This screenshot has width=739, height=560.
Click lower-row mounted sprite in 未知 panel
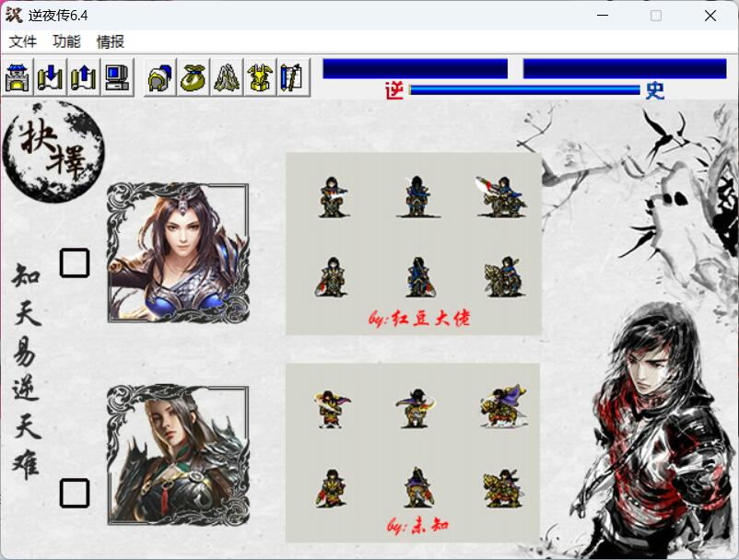click(x=502, y=488)
